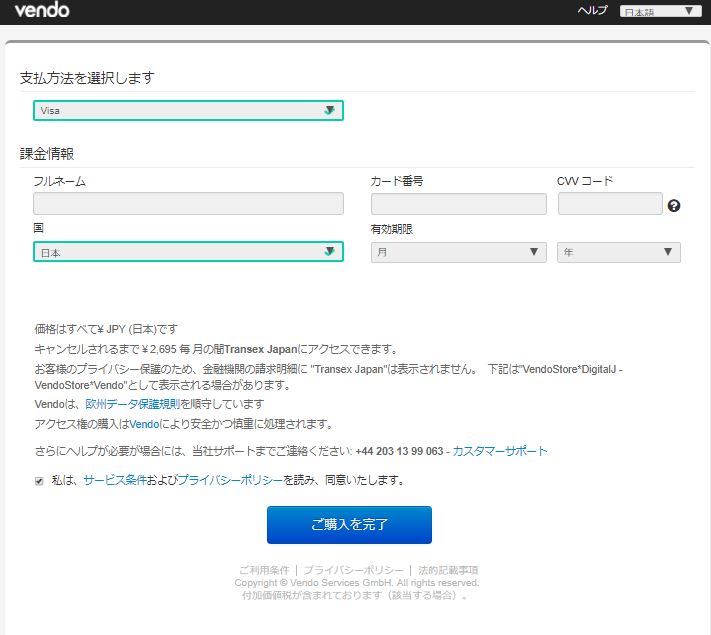Click the phone number +44 203 13 99 063
This screenshot has height=635, width=711.
(399, 451)
